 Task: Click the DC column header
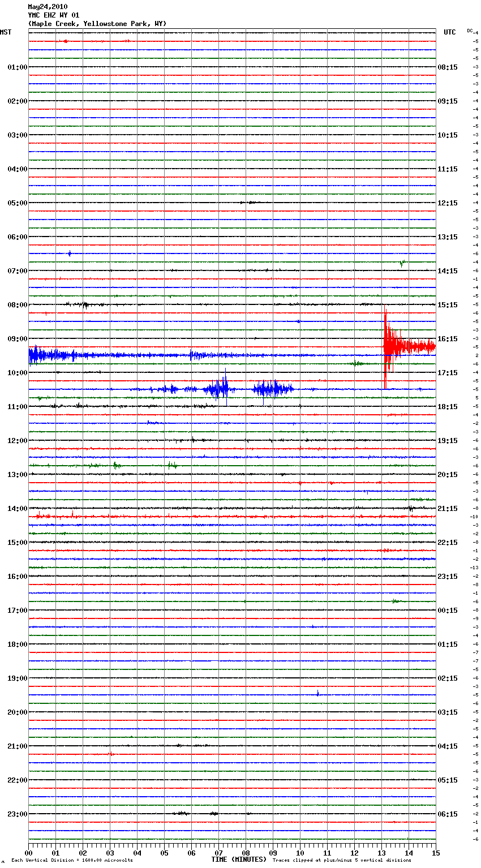[x=470, y=31]
